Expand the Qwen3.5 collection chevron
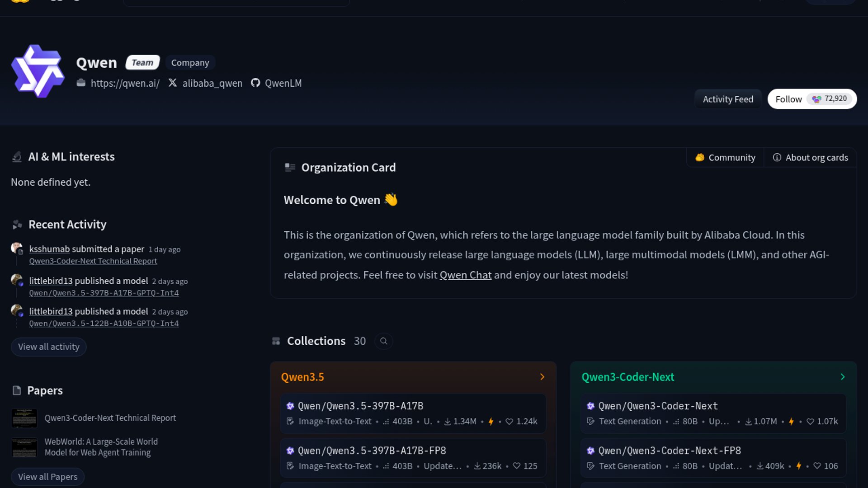This screenshot has height=488, width=868. tap(542, 377)
